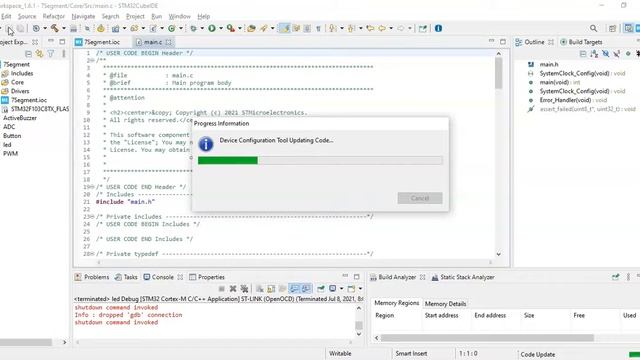Viewport: 640px width, 360px height.
Task: Click the Back navigation arrow in toolbar
Action: [x=382, y=28]
